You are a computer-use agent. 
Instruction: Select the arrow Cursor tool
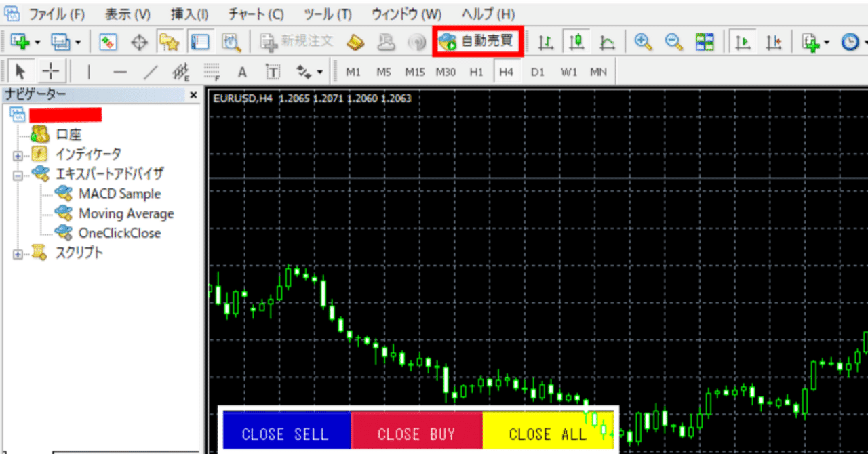click(20, 71)
